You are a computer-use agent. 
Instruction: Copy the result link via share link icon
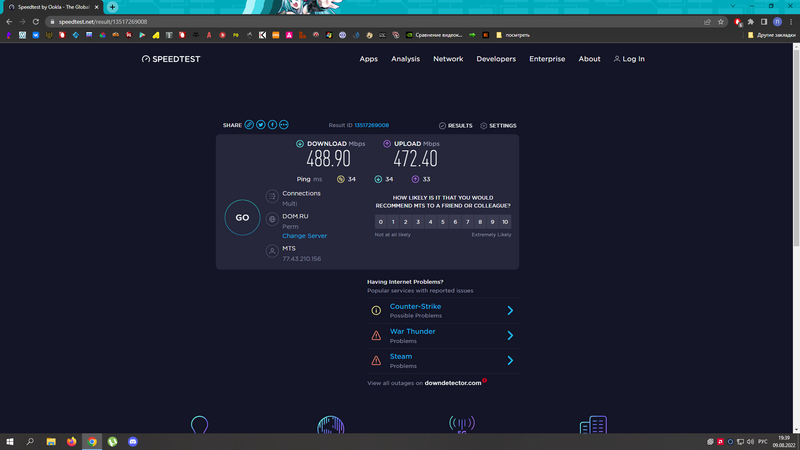click(x=249, y=125)
